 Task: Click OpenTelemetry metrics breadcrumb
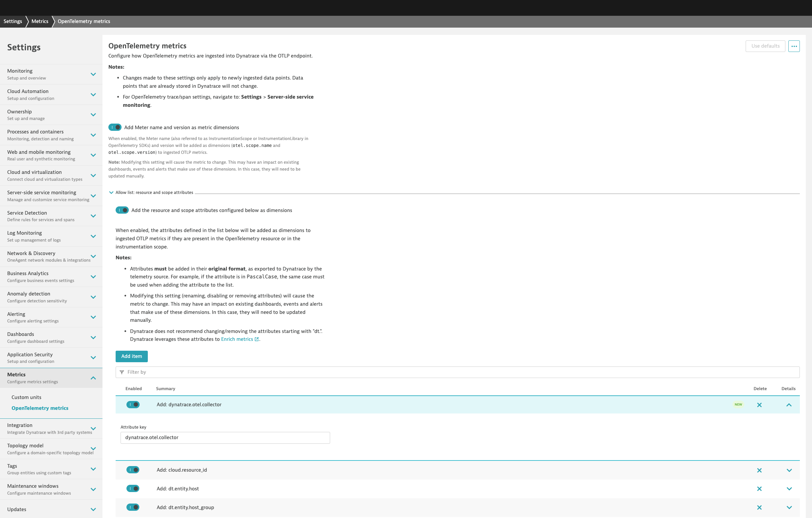click(x=84, y=21)
